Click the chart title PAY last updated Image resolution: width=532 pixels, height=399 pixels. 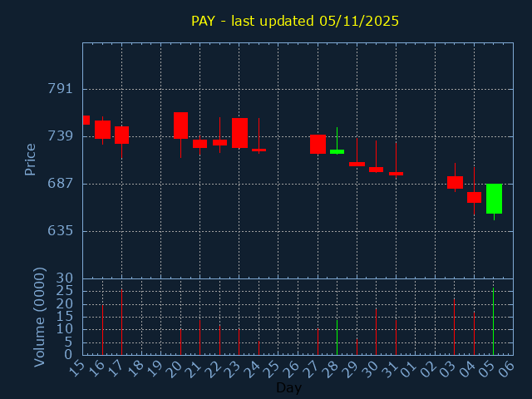click(x=295, y=22)
